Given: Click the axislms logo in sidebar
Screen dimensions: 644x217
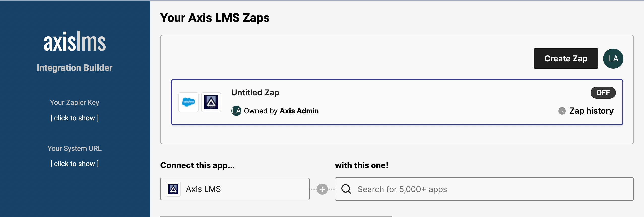Looking at the screenshot, I should (x=75, y=41).
